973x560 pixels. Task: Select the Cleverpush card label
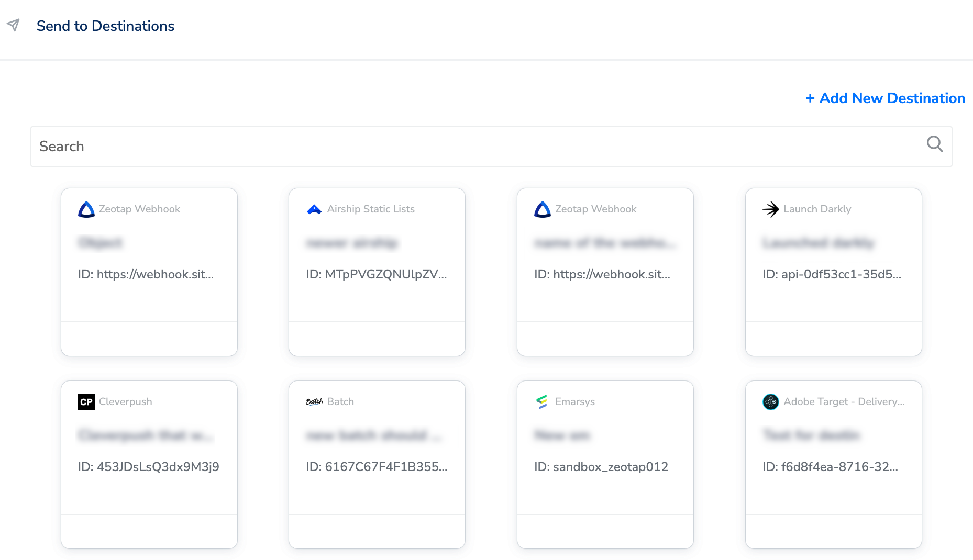coord(126,401)
